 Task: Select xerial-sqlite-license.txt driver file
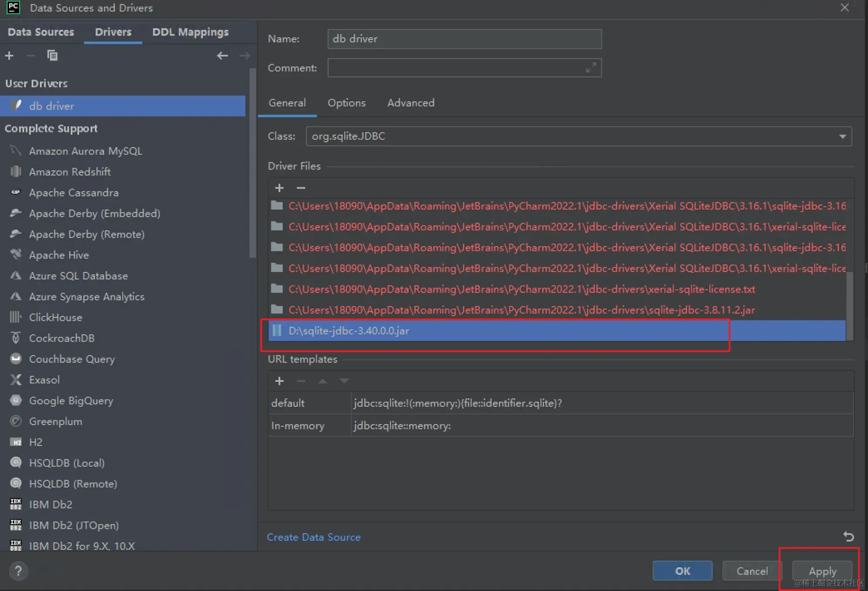(x=557, y=289)
